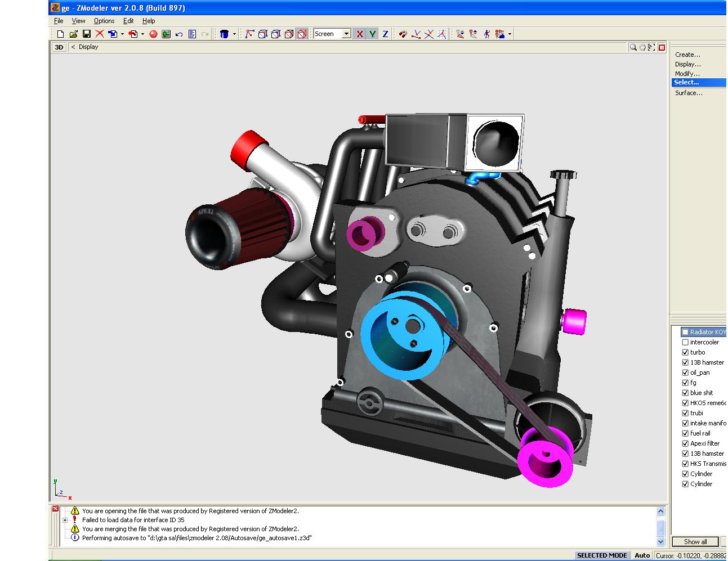Screen dimensions: 728x561
Task: Click the Import icon with blue arrow
Action: 113,34
